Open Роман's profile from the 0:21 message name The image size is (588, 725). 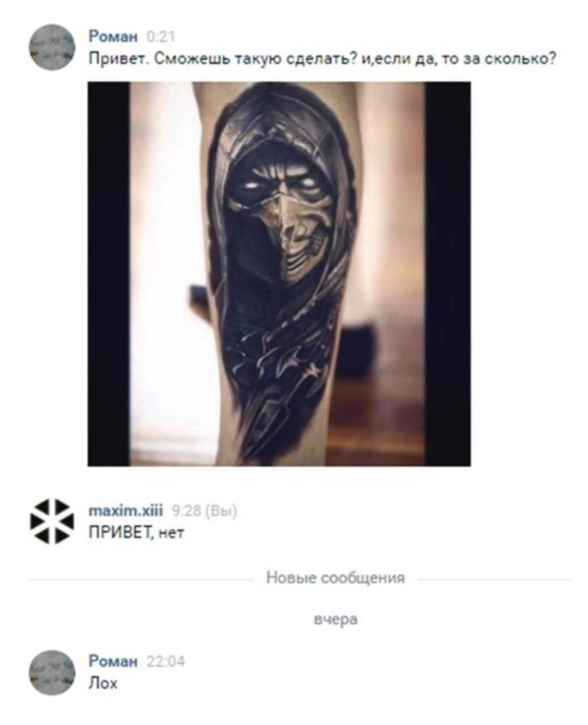113,37
